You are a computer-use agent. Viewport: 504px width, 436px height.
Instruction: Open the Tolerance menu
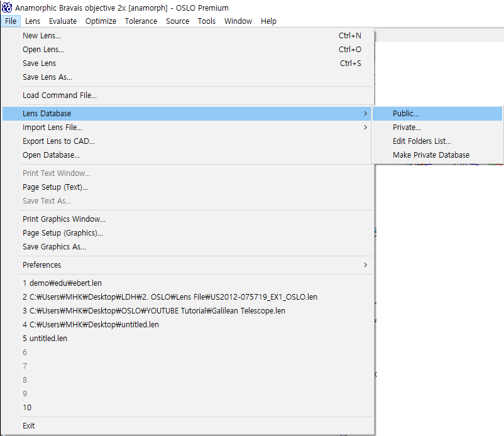[141, 21]
